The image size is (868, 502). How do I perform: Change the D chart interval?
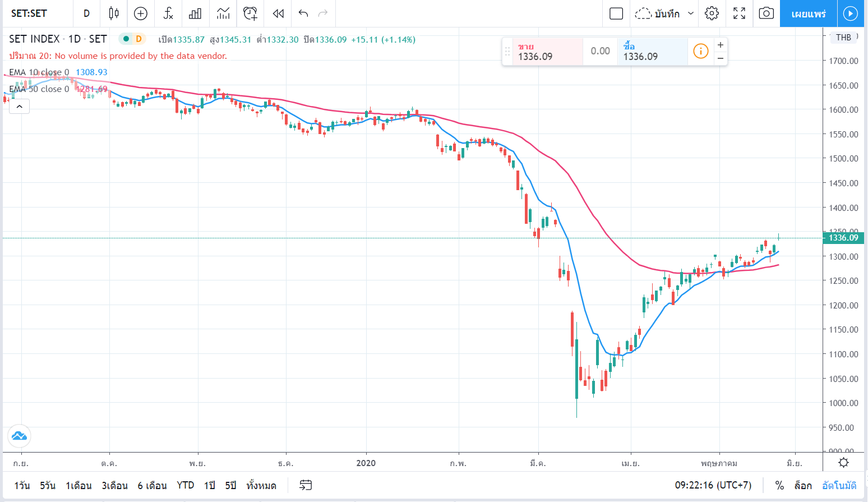(x=86, y=13)
